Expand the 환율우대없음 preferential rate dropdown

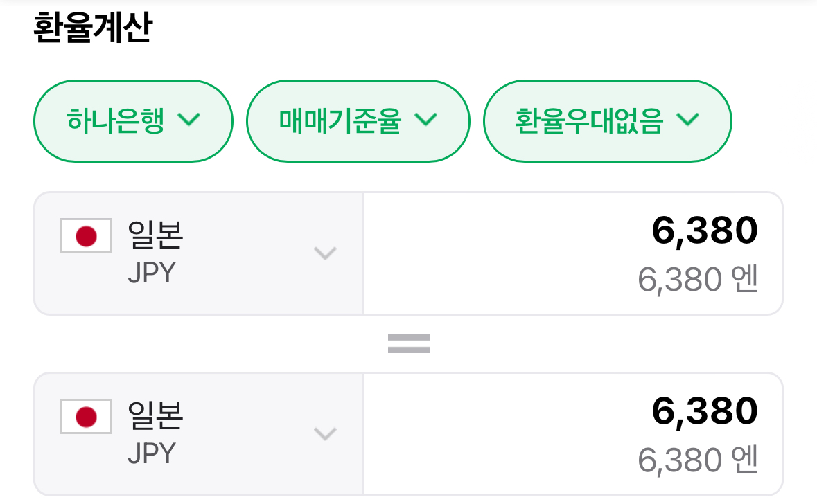tap(590, 121)
